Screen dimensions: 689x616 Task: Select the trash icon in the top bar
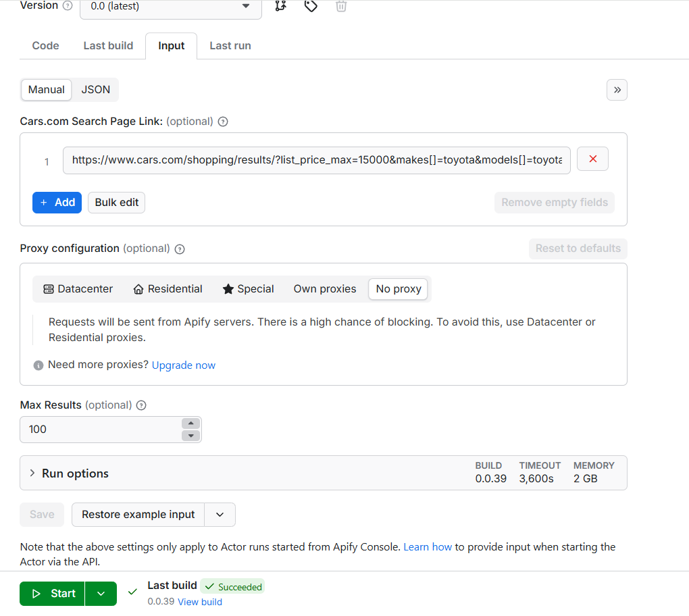(341, 7)
